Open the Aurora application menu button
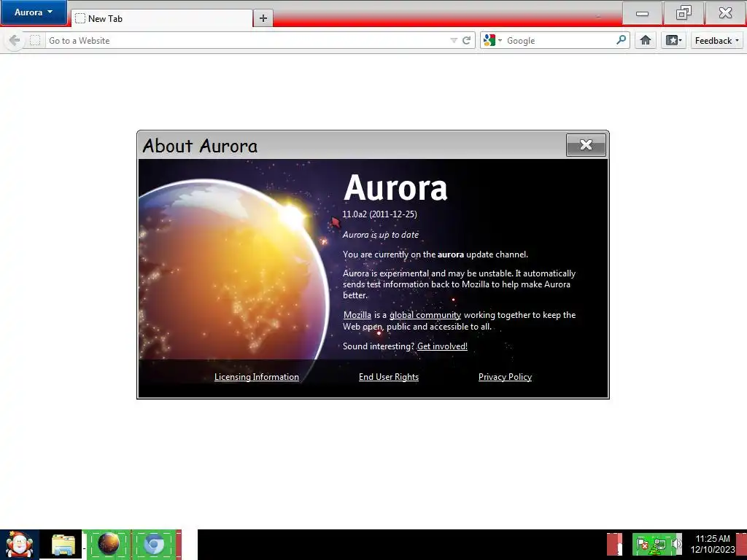The width and height of the screenshot is (747, 560). (x=34, y=12)
